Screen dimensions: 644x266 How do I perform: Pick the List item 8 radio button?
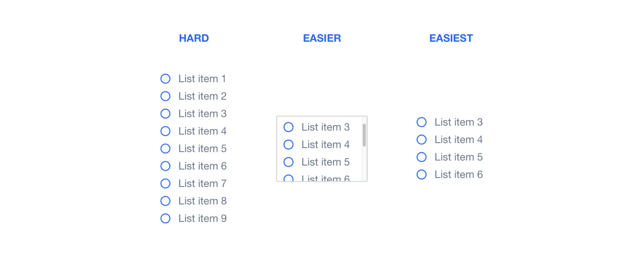(x=165, y=201)
